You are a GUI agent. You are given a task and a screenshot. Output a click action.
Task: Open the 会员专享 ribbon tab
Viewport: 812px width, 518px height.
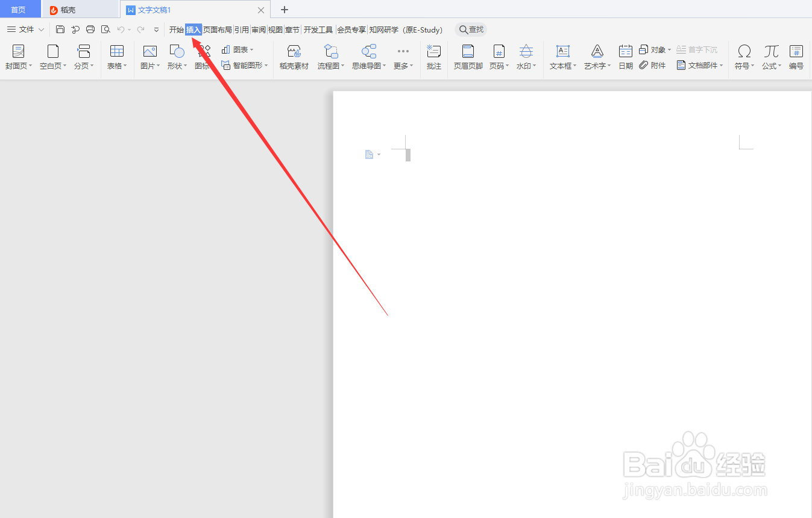[x=351, y=30]
